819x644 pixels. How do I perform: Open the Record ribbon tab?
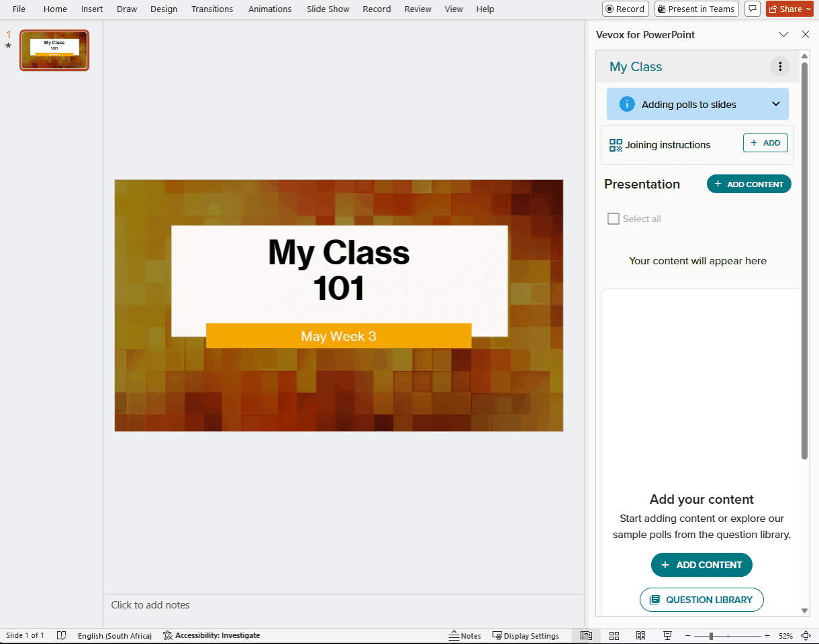click(x=377, y=9)
